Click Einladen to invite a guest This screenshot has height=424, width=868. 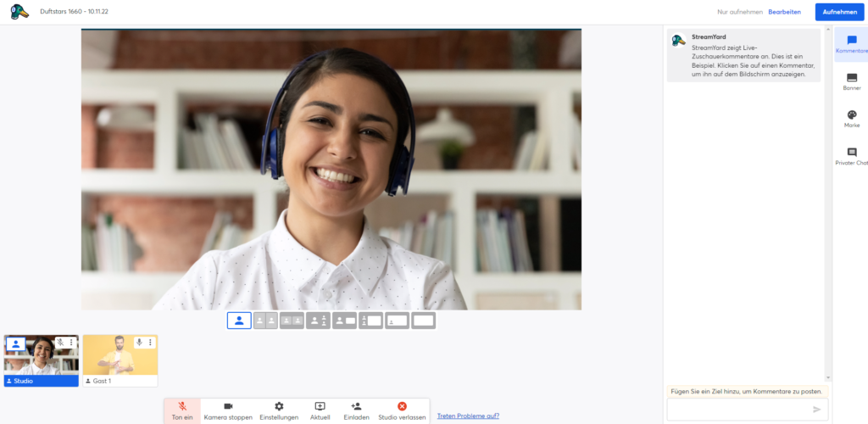356,410
